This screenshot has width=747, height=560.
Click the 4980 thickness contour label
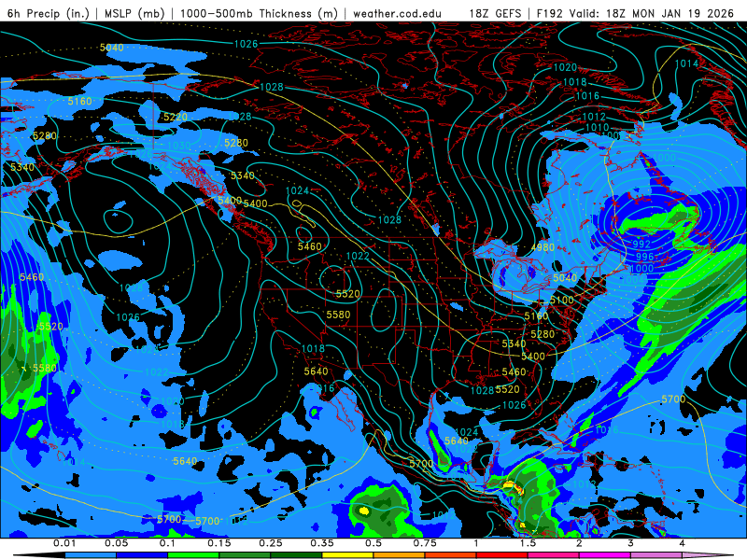pyautogui.click(x=543, y=247)
